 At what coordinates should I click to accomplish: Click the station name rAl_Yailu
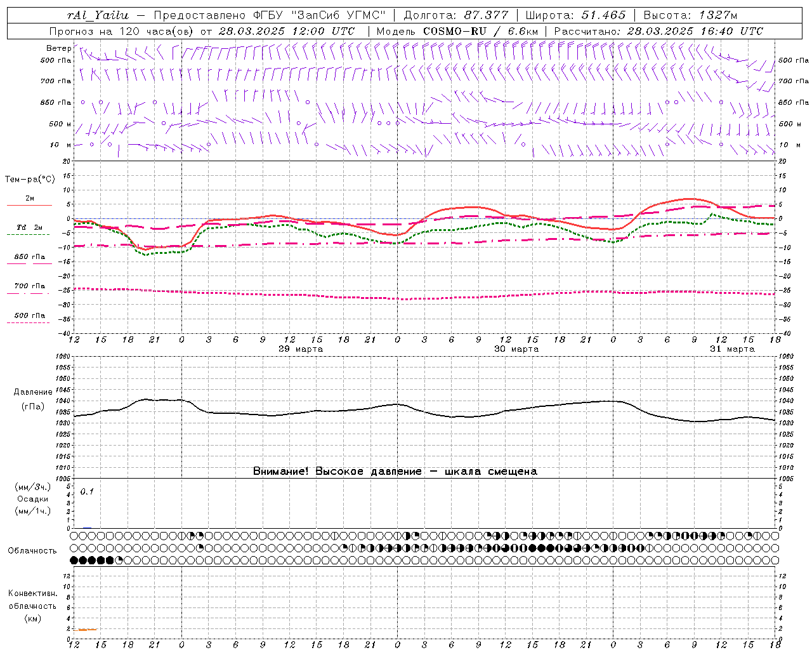click(99, 15)
